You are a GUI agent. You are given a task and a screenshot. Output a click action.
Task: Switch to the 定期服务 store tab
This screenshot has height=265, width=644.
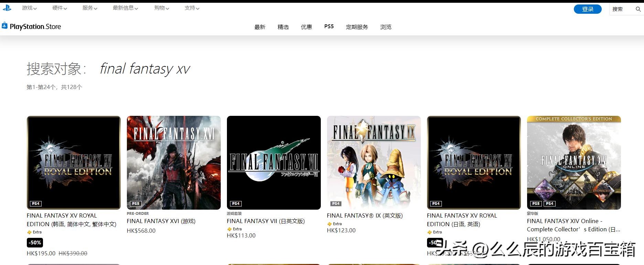[357, 27]
